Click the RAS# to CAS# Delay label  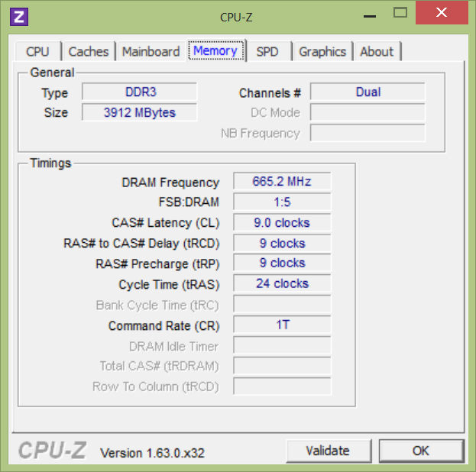[141, 244]
